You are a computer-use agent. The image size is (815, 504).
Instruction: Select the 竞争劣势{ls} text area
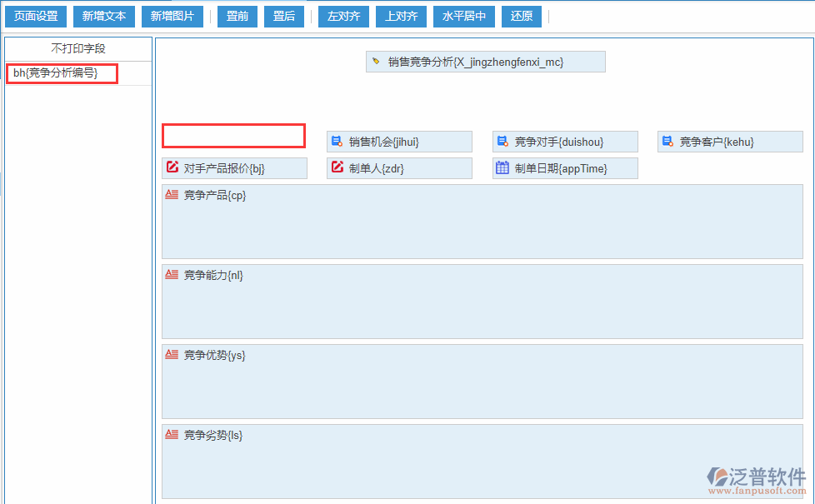482,462
